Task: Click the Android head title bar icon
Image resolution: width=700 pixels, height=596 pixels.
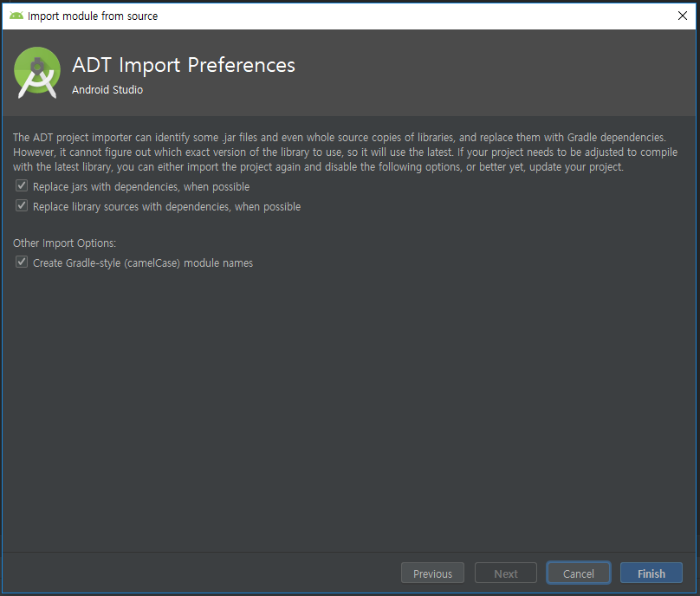Action: click(x=16, y=16)
